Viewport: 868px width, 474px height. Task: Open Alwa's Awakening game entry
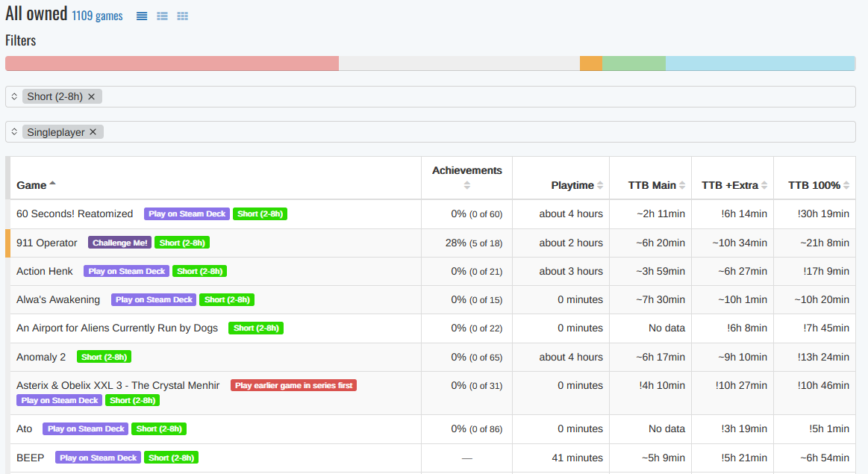click(x=58, y=299)
